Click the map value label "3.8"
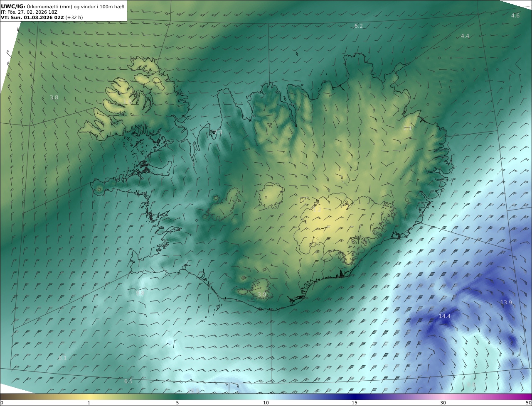 (x=54, y=98)
